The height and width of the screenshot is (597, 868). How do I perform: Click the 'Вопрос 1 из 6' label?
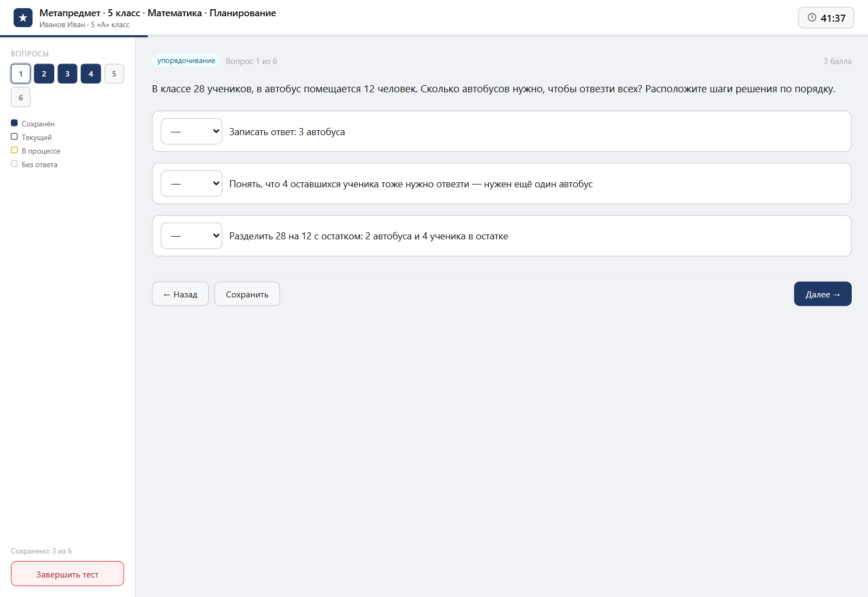tap(251, 61)
